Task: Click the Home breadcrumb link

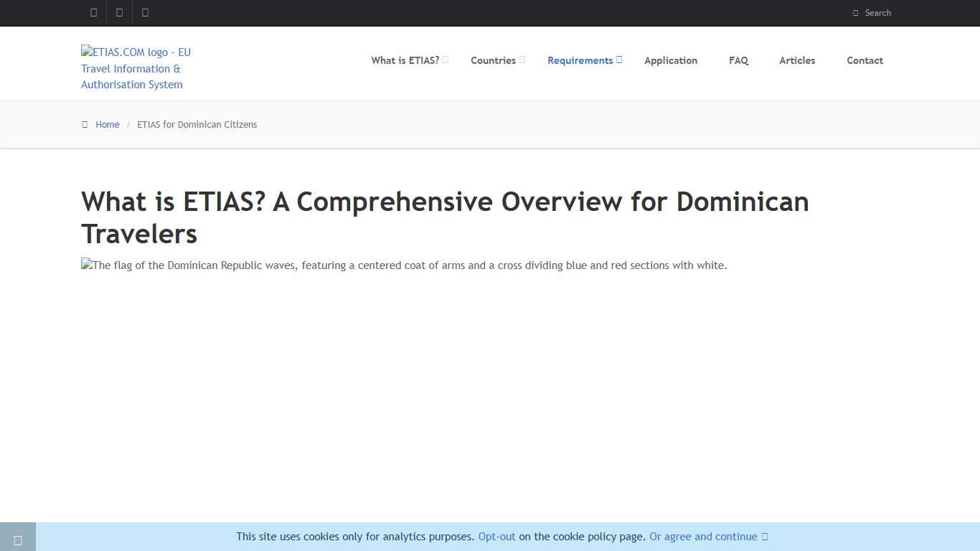Action: click(x=108, y=125)
